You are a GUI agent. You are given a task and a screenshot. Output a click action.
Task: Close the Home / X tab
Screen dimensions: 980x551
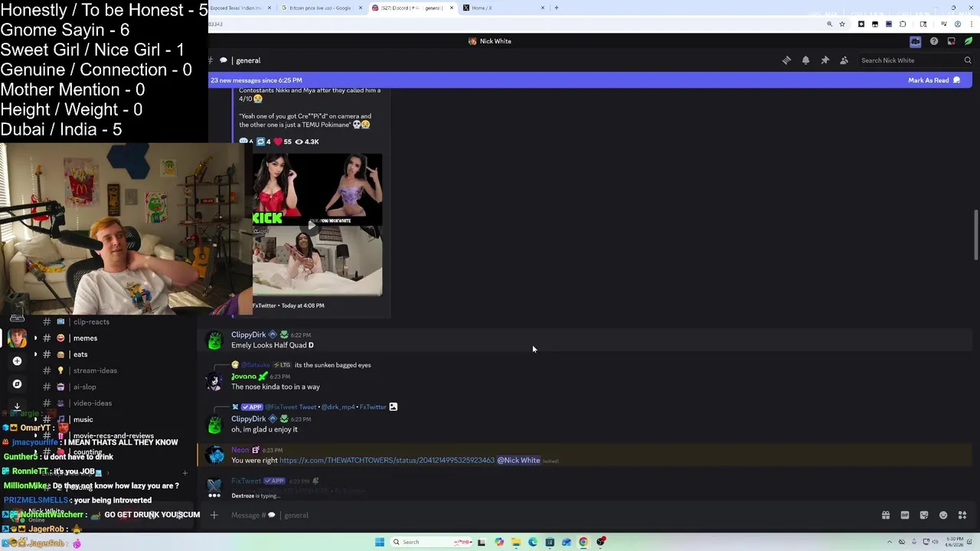click(x=543, y=8)
